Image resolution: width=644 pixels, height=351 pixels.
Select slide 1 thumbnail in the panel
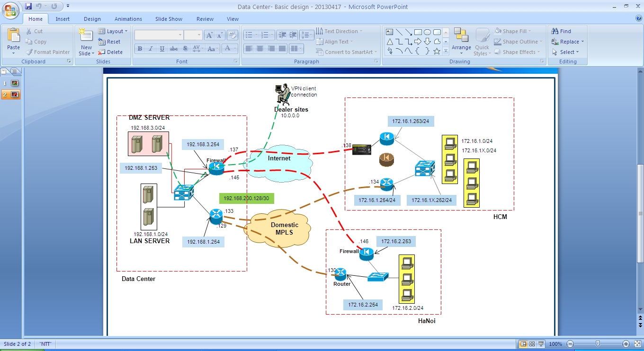click(15, 83)
